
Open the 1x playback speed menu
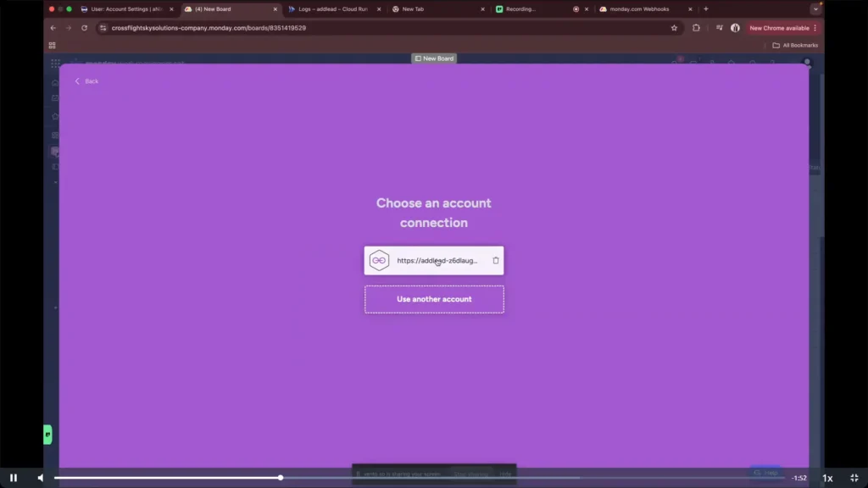tap(827, 478)
